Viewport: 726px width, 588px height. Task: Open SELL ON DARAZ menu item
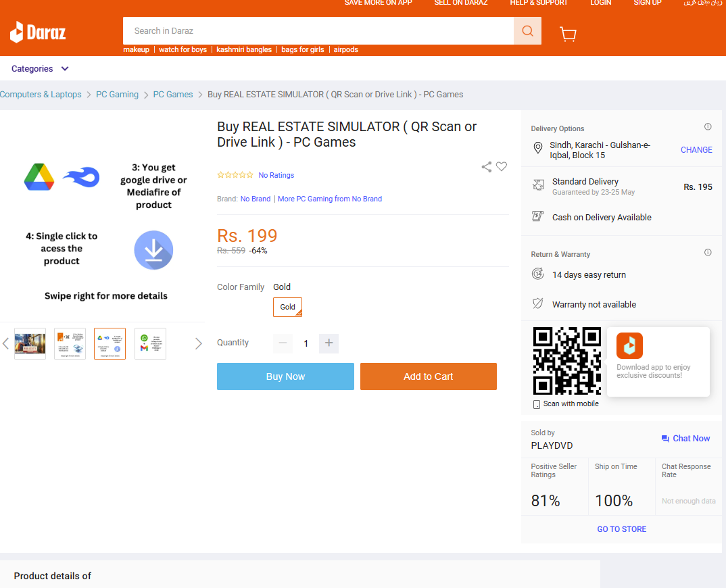click(x=461, y=3)
